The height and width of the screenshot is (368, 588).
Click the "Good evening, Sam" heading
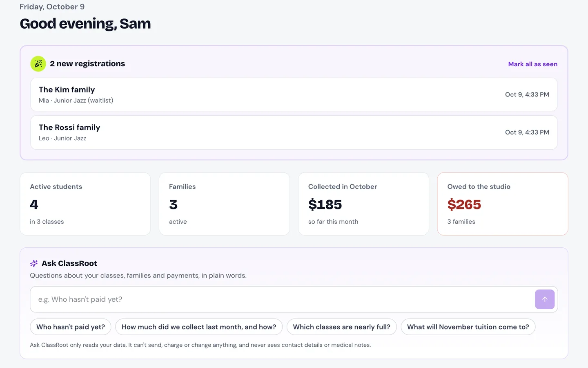(85, 24)
